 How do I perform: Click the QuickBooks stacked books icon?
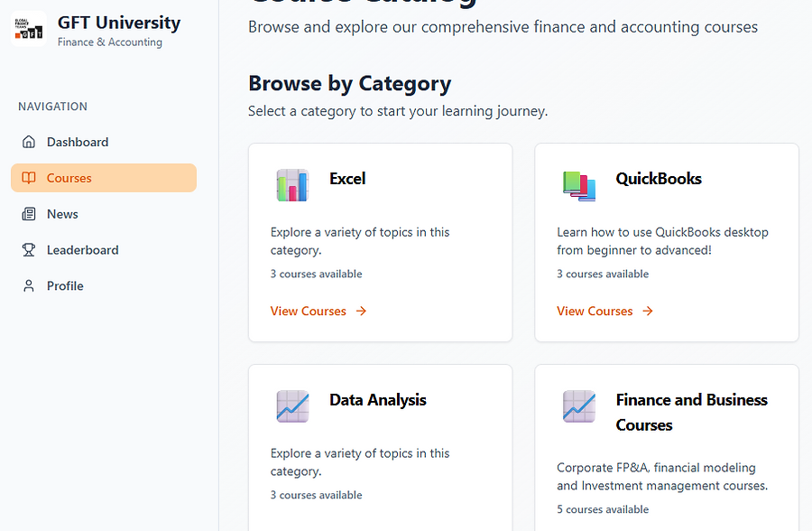(579, 185)
